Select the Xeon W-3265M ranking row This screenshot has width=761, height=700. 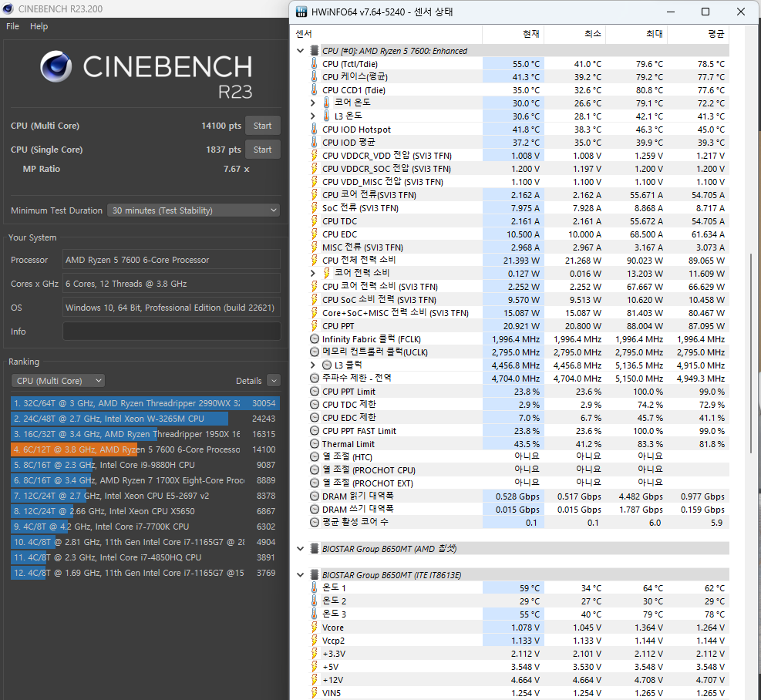pyautogui.click(x=145, y=419)
